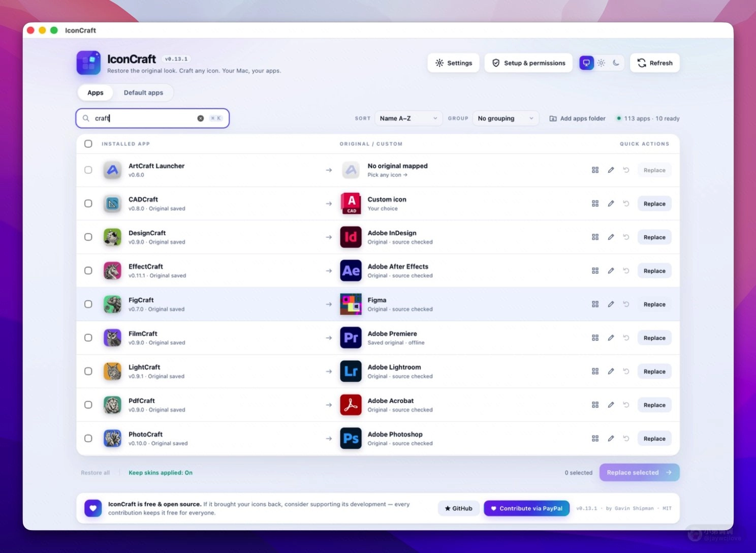Click the Adobe Photoshop original icon
This screenshot has height=553, width=756.
click(x=351, y=439)
